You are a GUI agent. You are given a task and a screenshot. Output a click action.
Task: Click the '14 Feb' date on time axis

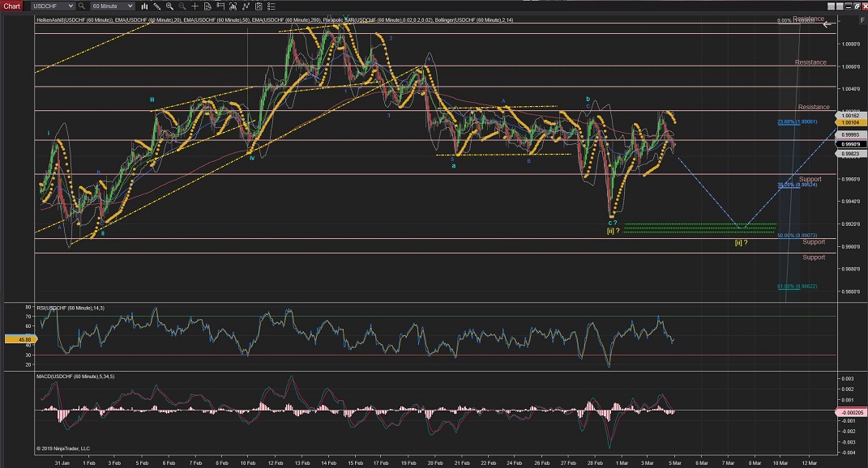[329, 463]
